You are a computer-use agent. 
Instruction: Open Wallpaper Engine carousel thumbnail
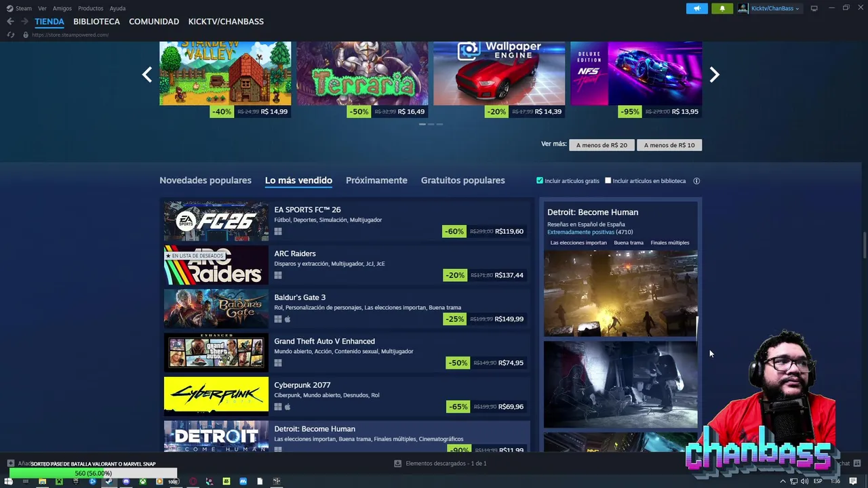coord(499,73)
